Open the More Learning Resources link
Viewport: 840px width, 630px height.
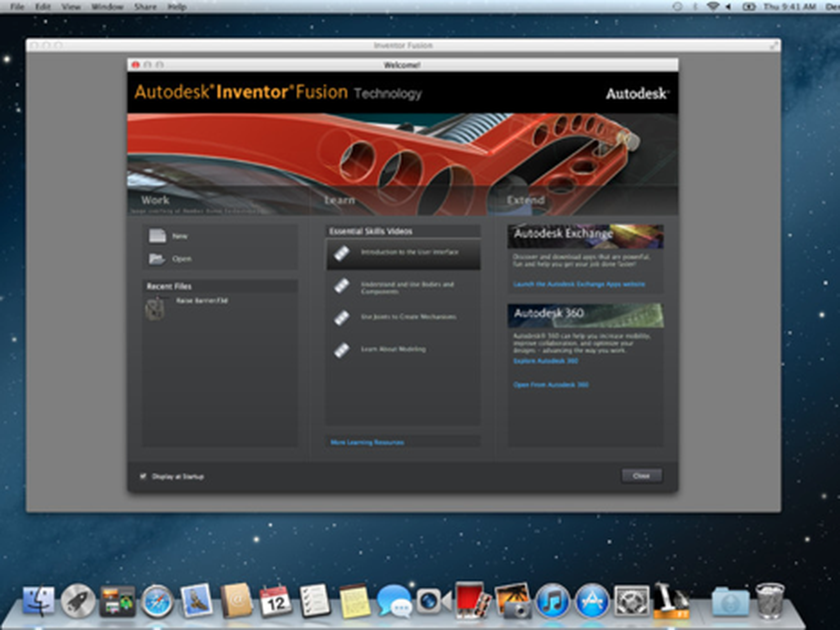(367, 443)
